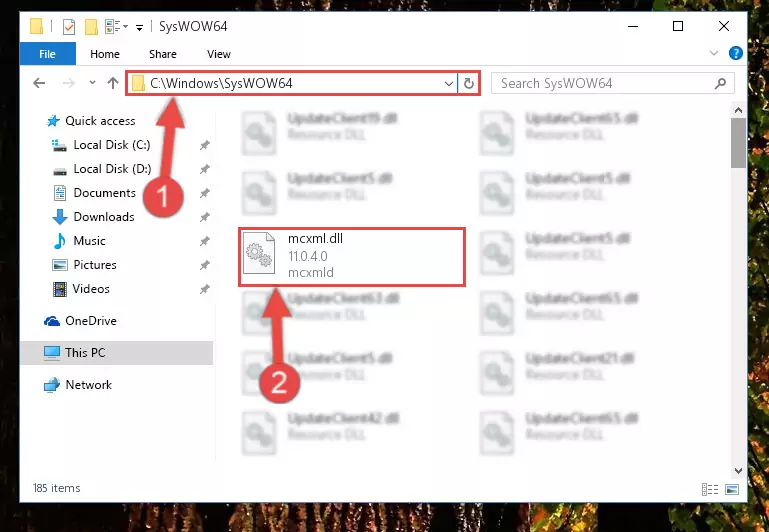
Task: Select OneDrive in the navigation pane
Action: [x=91, y=321]
